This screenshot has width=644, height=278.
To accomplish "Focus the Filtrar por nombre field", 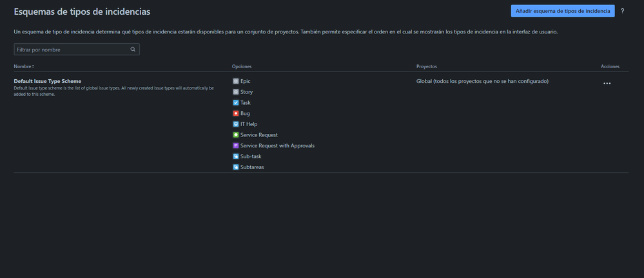I will 77,49.
